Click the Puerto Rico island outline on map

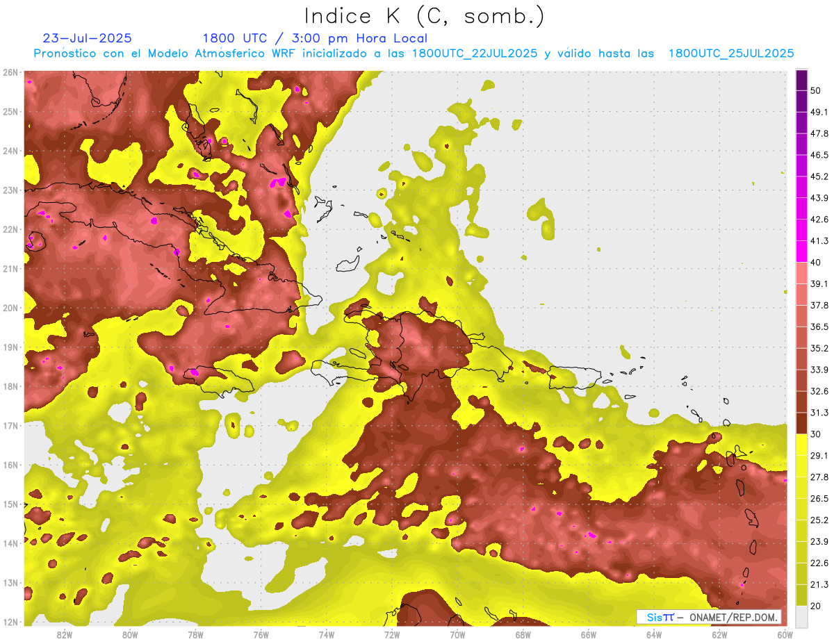click(x=573, y=379)
